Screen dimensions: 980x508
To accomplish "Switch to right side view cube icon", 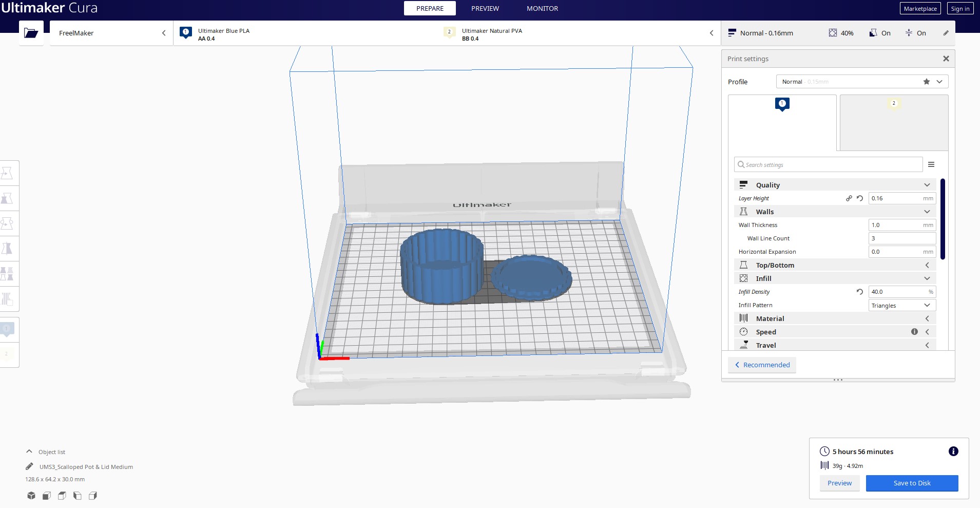I will click(93, 496).
